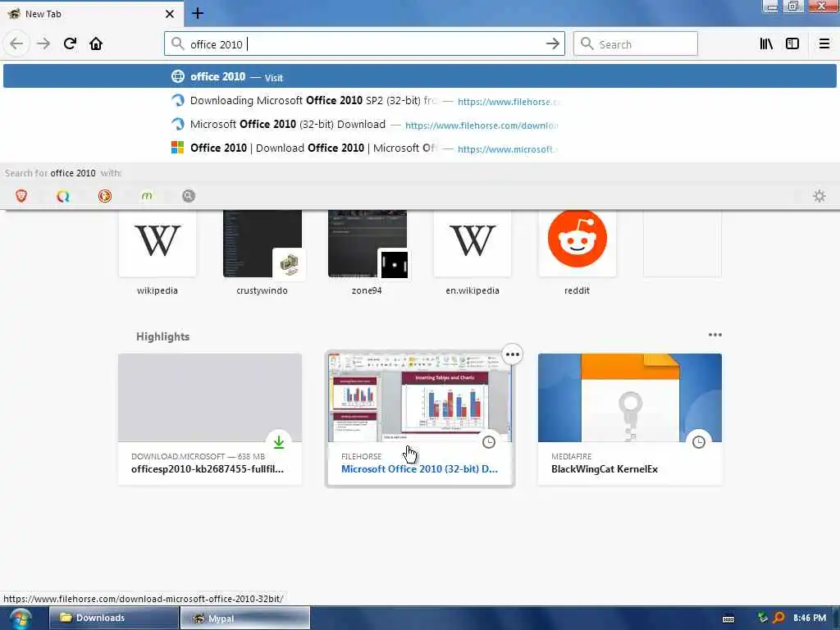Click the magnifier icon in Search box
This screenshot has height=630, width=840.
pyautogui.click(x=587, y=44)
